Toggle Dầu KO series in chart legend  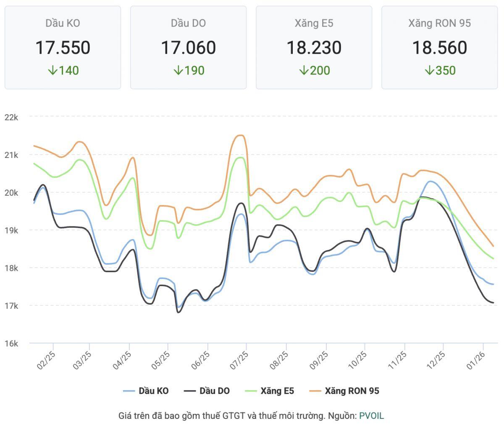tap(146, 391)
